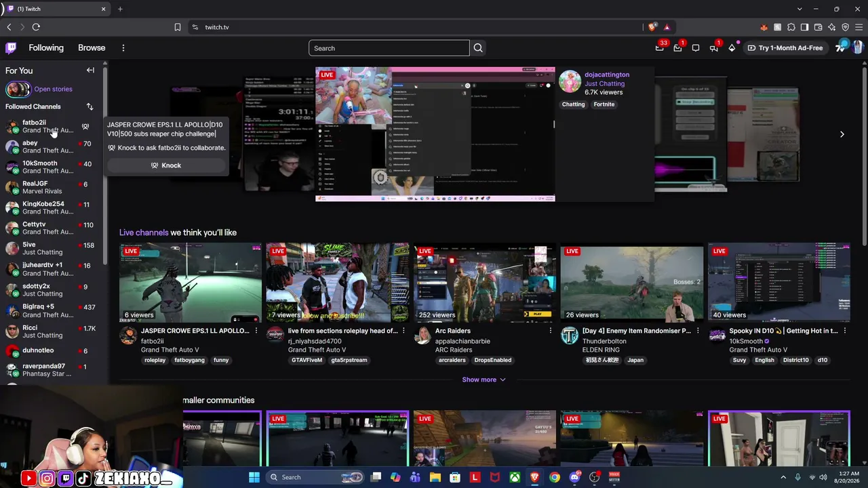The height and width of the screenshot is (488, 868).
Task: Open the Brave Wallet icon
Action: 818,27
